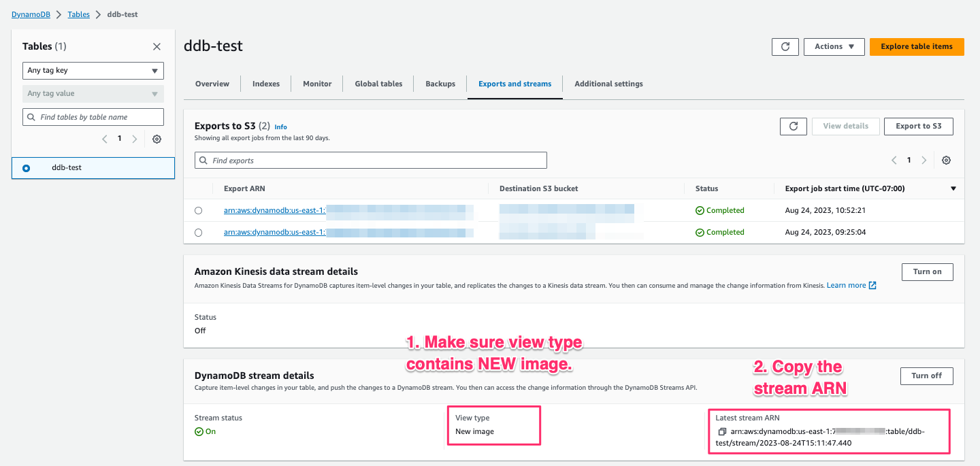Go to previous page in Tables panel
The height and width of the screenshot is (466, 980).
pyautogui.click(x=105, y=139)
